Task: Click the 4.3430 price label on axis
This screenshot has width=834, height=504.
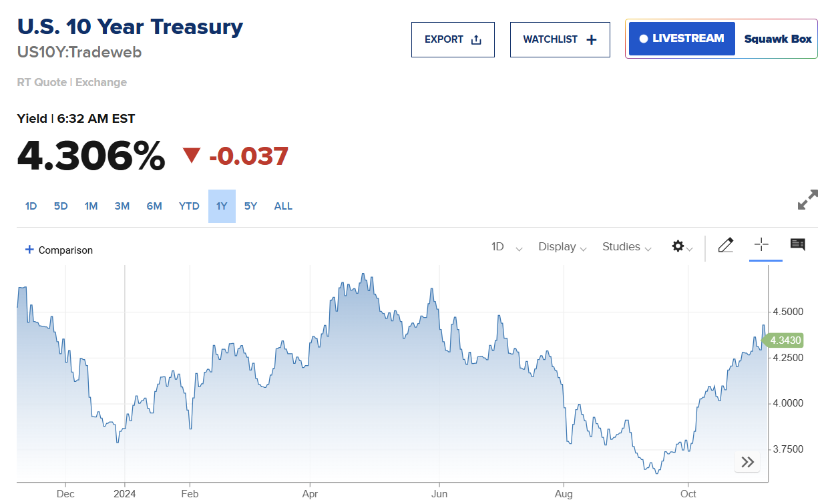Action: click(x=784, y=340)
